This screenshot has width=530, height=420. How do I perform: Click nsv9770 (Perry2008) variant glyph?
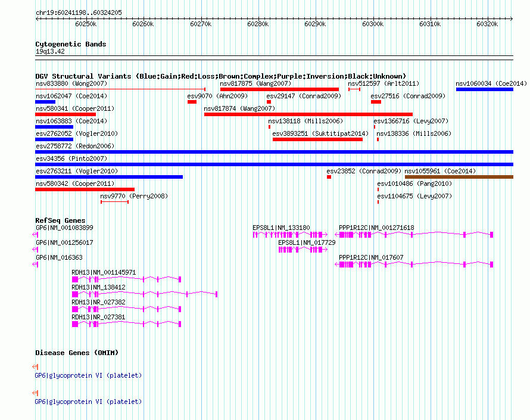point(114,202)
